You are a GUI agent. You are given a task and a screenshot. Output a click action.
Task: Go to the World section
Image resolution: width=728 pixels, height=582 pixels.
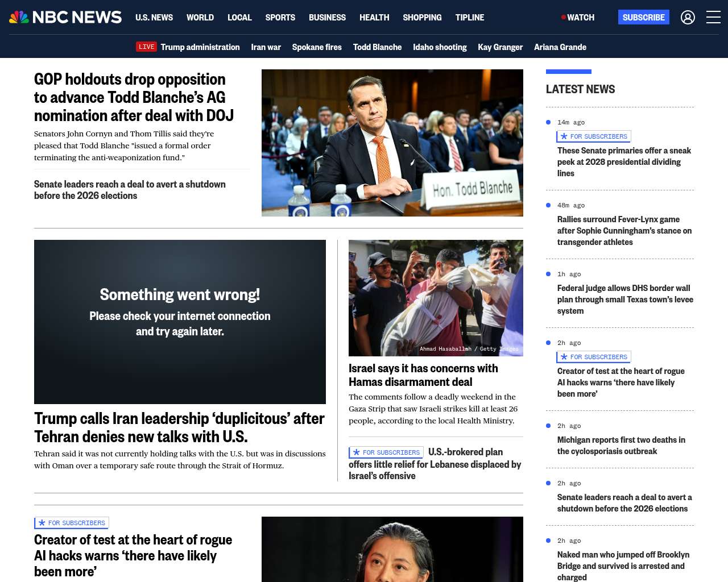pos(200,18)
